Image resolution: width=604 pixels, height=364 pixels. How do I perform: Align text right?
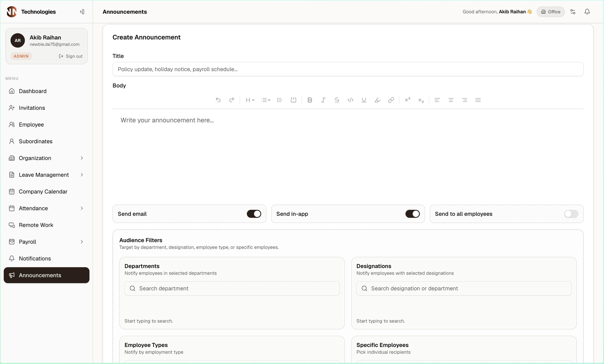[464, 100]
